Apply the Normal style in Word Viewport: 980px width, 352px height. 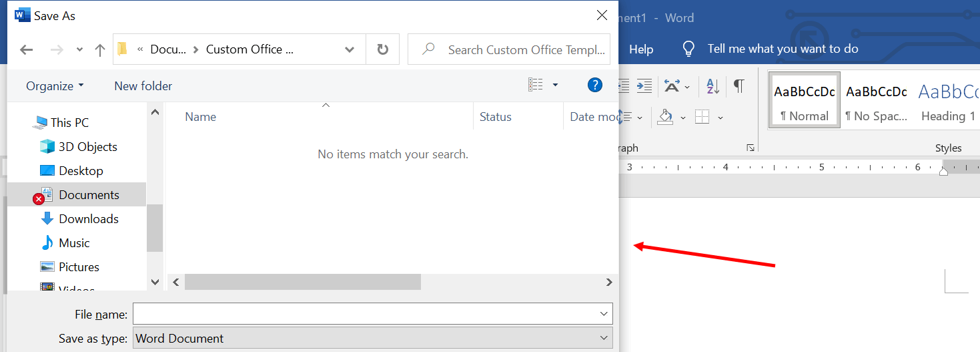(x=805, y=100)
